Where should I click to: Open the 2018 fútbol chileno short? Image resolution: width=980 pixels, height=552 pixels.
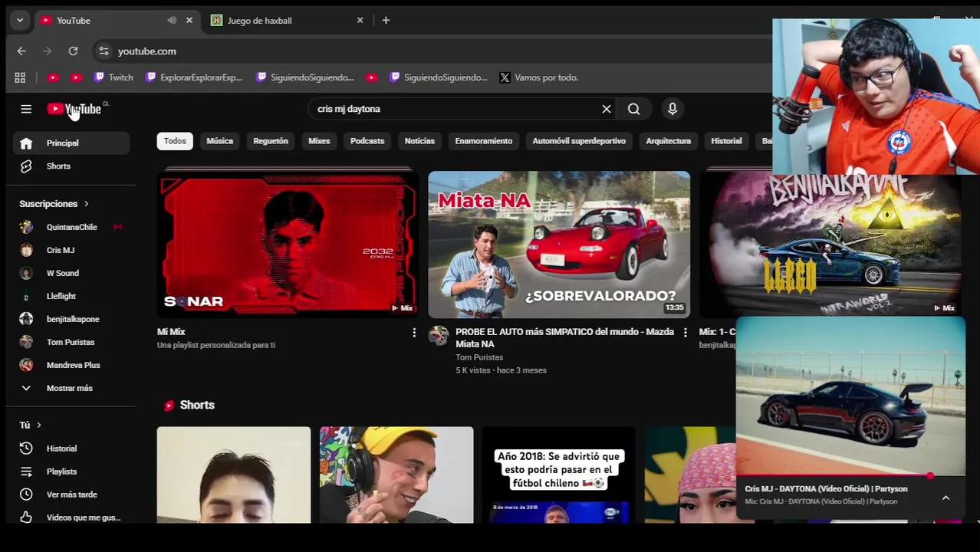click(558, 475)
